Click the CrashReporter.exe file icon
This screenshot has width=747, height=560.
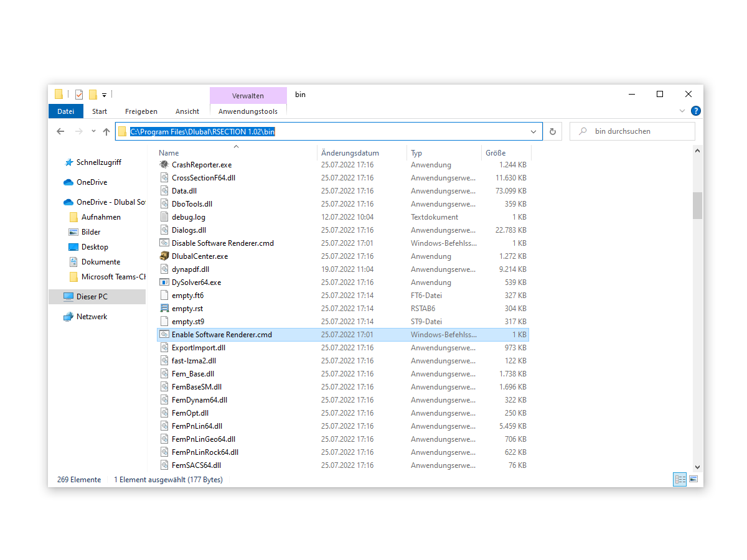point(164,165)
